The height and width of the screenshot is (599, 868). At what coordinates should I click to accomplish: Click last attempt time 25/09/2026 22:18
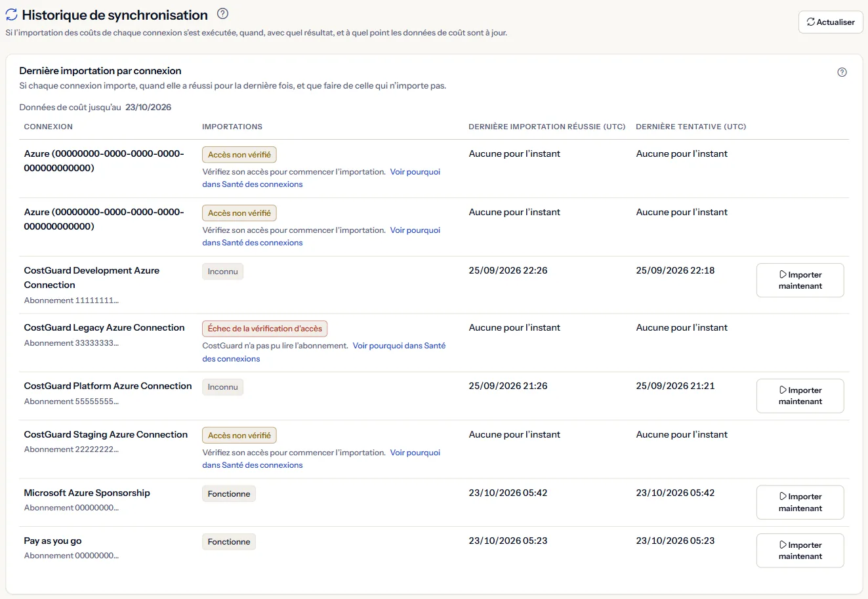(x=675, y=270)
